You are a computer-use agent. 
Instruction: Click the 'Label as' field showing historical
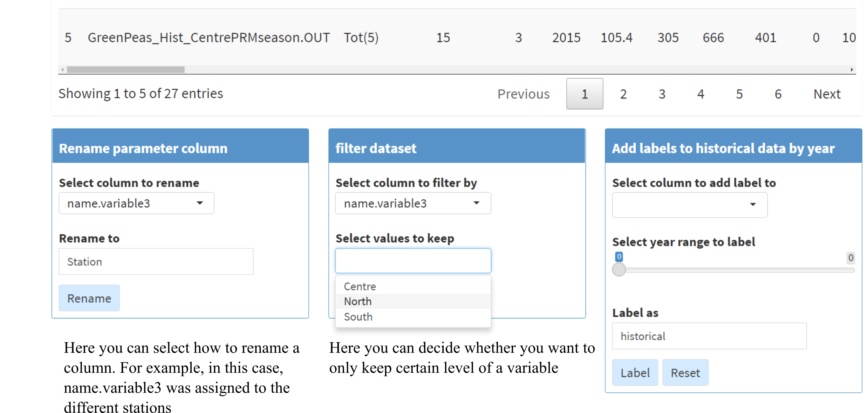coord(709,336)
